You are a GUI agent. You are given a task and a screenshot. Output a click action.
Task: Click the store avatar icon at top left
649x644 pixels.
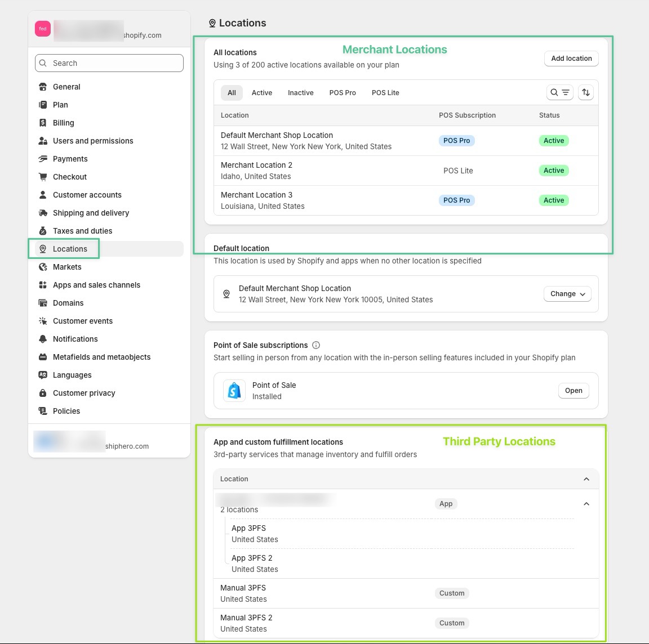pos(43,29)
